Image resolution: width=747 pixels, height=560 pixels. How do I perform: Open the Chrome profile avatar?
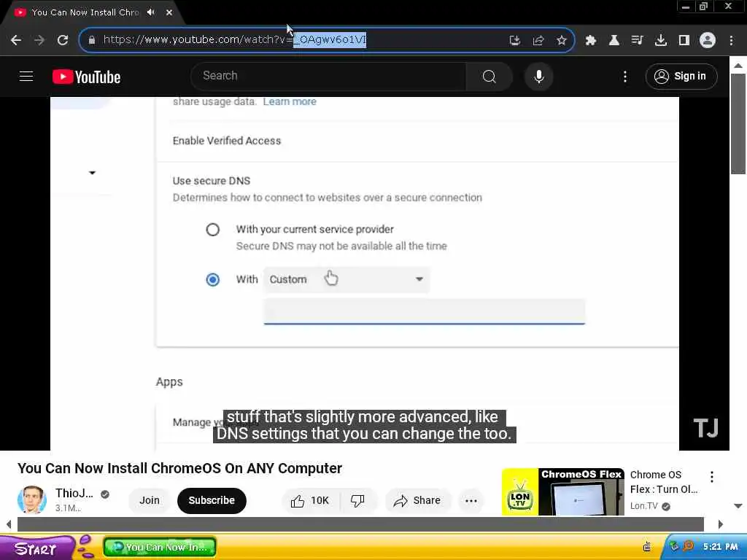point(708,40)
